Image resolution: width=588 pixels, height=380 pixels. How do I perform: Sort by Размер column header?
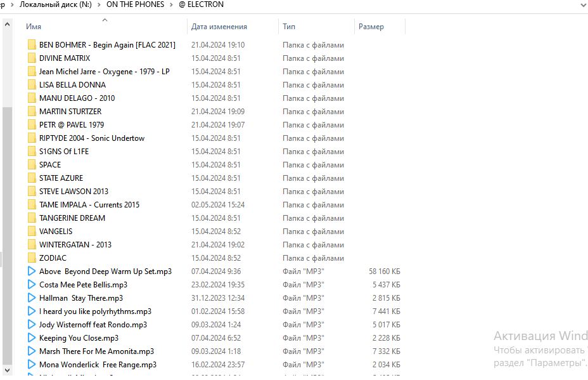pyautogui.click(x=371, y=27)
